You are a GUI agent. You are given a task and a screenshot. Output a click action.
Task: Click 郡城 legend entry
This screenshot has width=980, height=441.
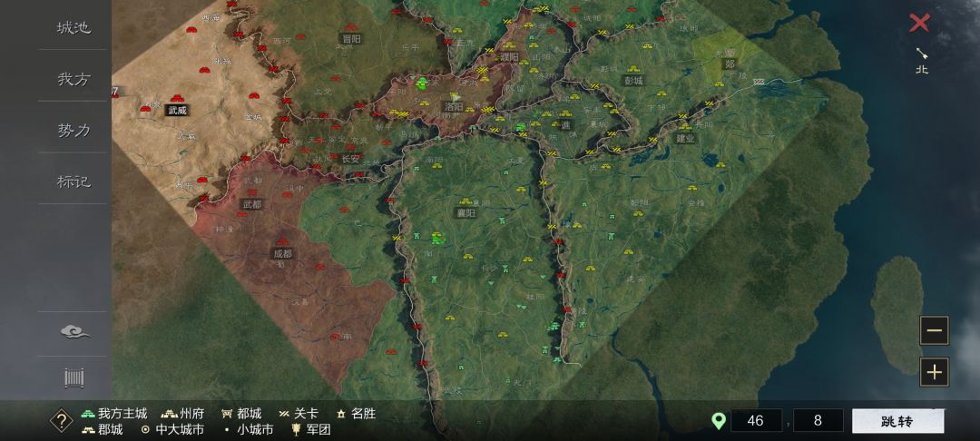pos(103,430)
